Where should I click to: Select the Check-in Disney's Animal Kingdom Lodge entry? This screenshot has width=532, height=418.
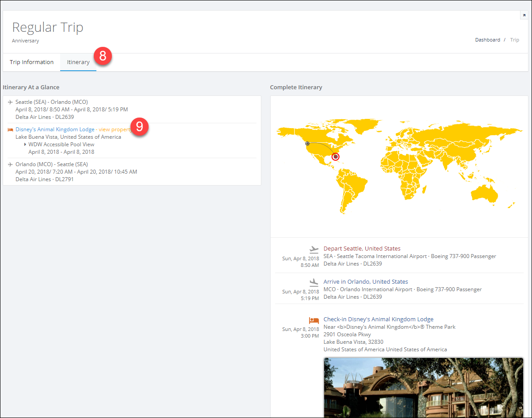point(378,319)
